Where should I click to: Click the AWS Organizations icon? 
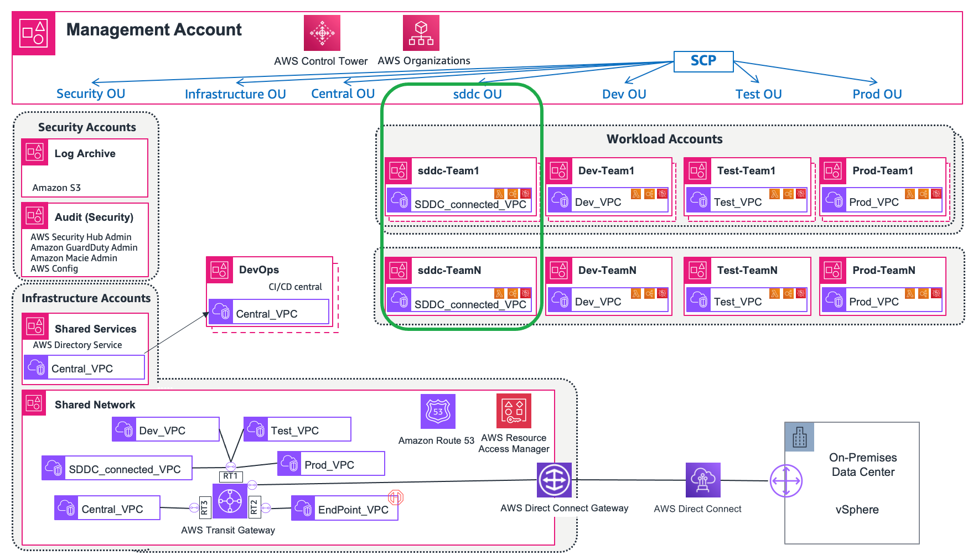click(422, 33)
